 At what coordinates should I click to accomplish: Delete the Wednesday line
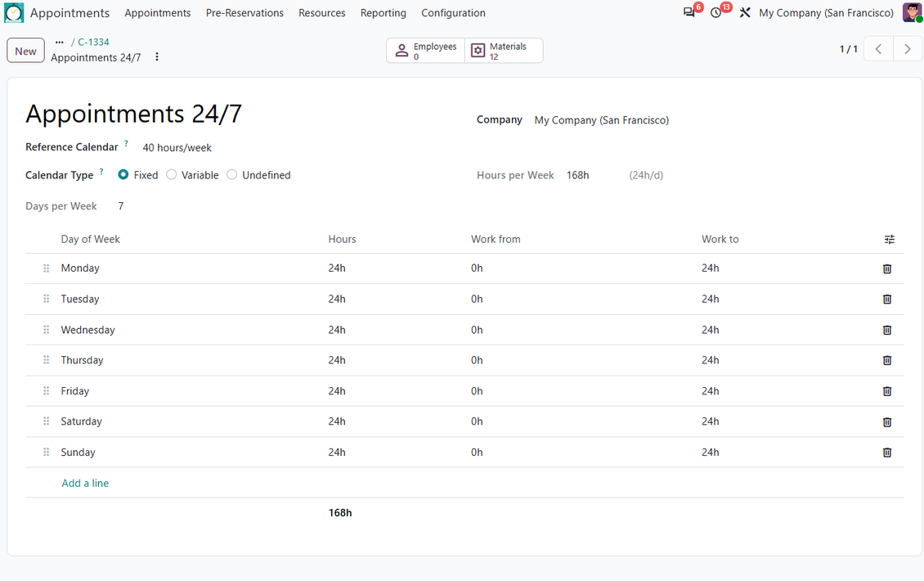887,331
